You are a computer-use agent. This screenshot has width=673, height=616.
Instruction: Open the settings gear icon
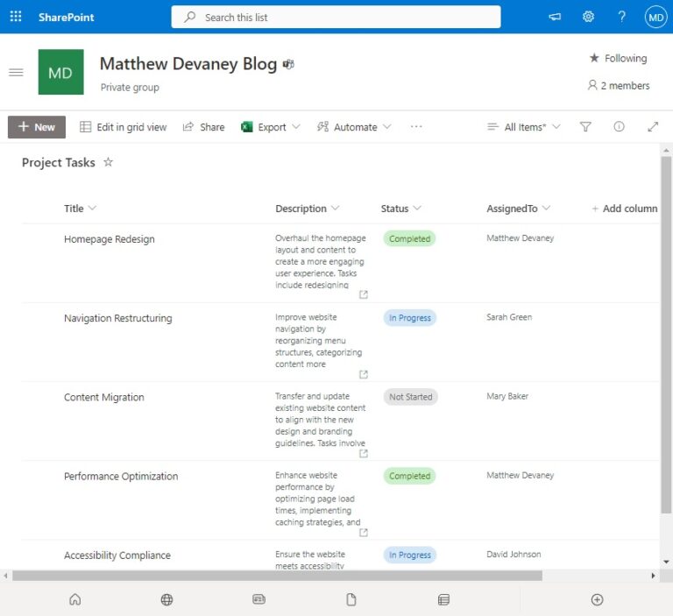588,17
